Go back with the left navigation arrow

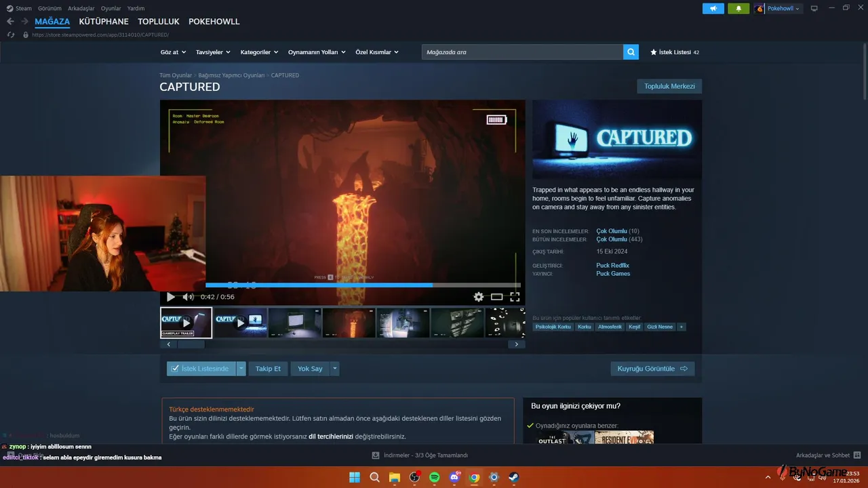10,22
